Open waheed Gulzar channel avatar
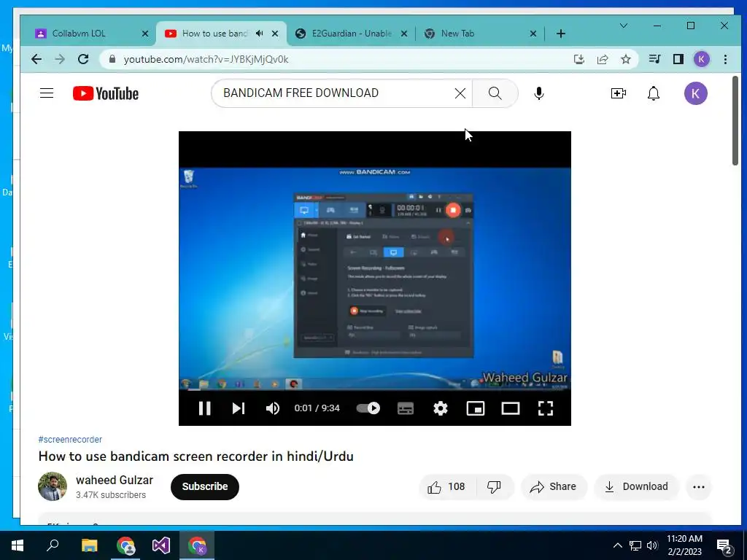 53,486
